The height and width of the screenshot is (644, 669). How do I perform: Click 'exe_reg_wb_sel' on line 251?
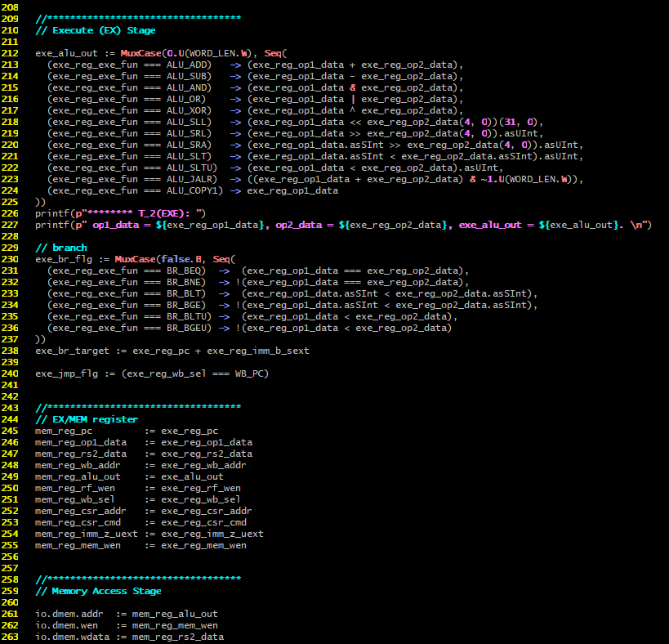coord(201,499)
